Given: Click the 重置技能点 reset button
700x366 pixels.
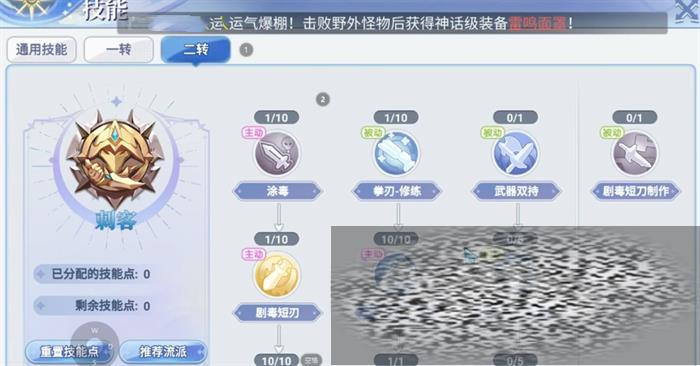Looking at the screenshot, I should [69, 352].
